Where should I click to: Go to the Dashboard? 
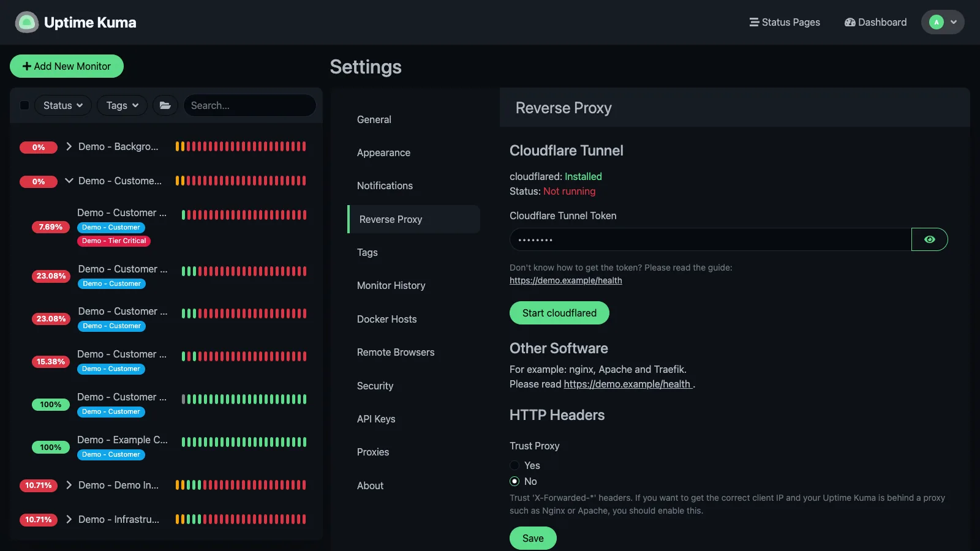875,22
